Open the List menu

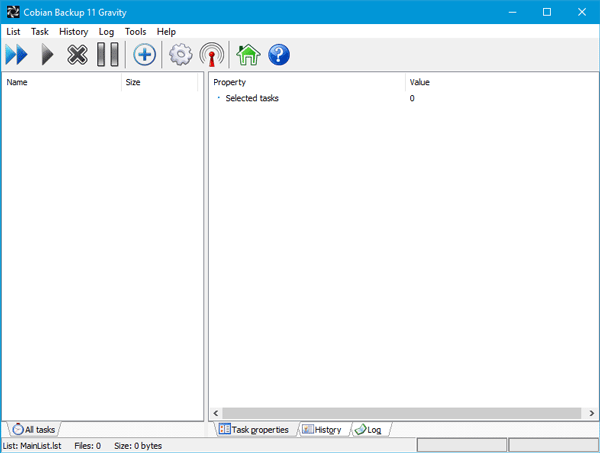13,32
